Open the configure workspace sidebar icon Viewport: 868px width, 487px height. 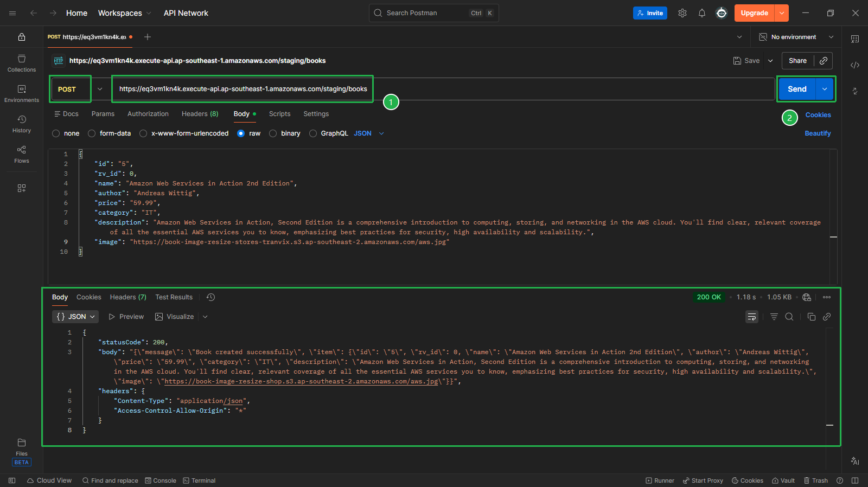point(22,188)
